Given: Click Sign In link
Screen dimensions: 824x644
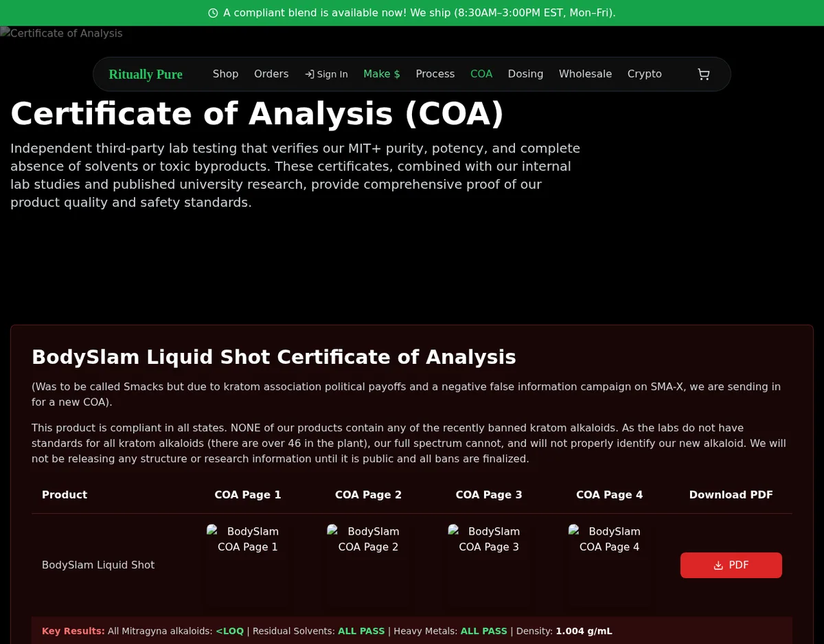Looking at the screenshot, I should (x=326, y=74).
